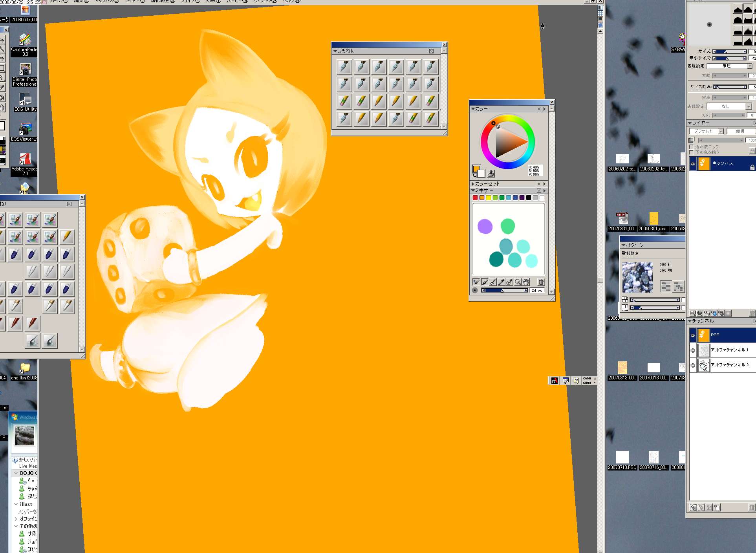Expand the illust group in Messenger
The height and width of the screenshot is (553, 756).
tap(16, 504)
